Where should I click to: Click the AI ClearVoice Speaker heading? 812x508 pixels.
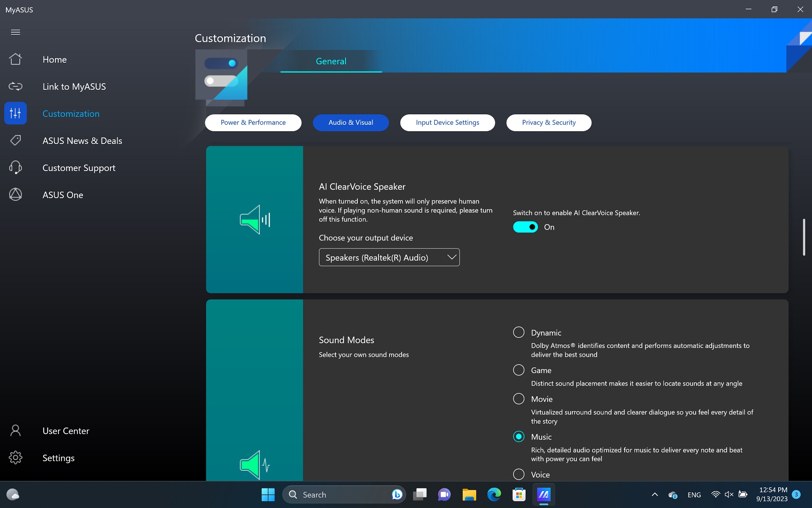(x=362, y=187)
